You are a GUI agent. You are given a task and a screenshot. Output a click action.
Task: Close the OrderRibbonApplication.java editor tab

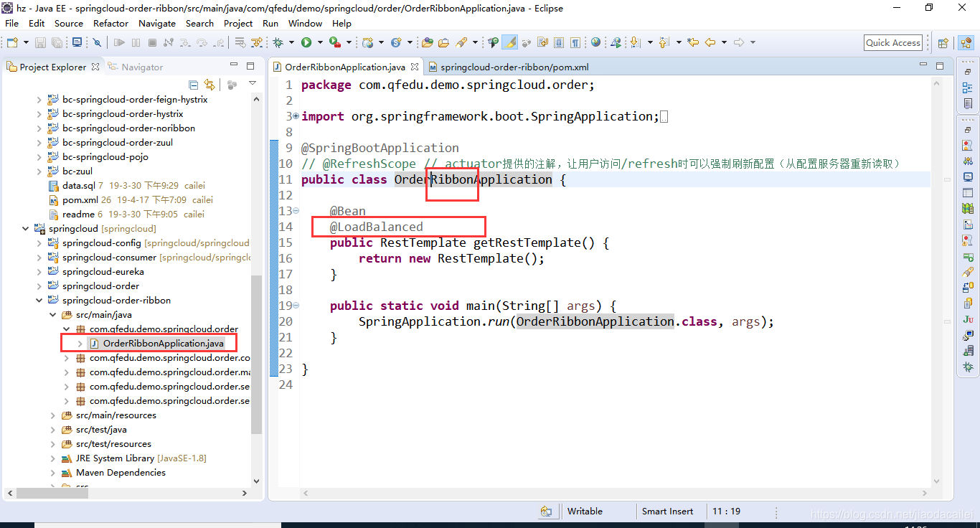click(x=415, y=67)
